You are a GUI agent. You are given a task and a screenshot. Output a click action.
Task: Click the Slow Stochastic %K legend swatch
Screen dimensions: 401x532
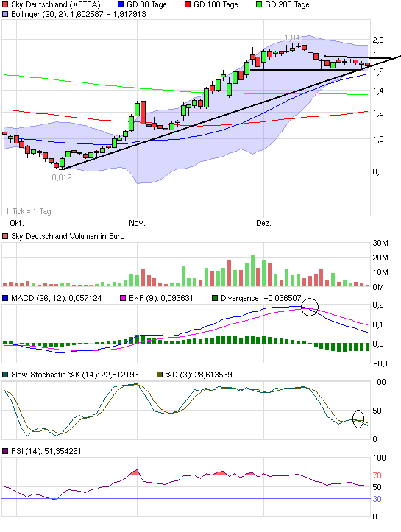[x=5, y=375]
